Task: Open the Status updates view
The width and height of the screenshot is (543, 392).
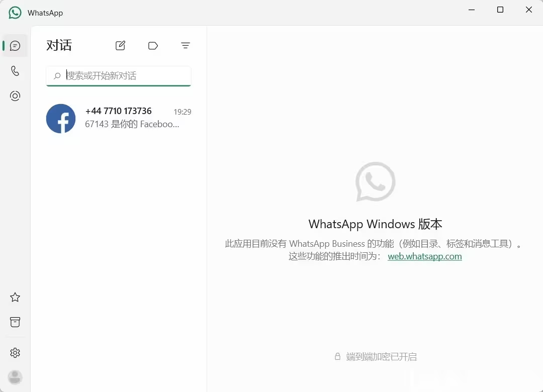Action: pos(15,96)
